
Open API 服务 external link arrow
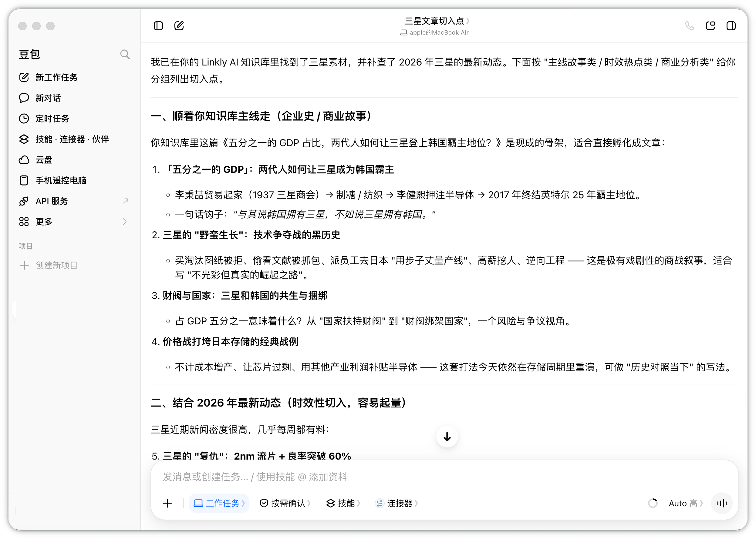126,201
